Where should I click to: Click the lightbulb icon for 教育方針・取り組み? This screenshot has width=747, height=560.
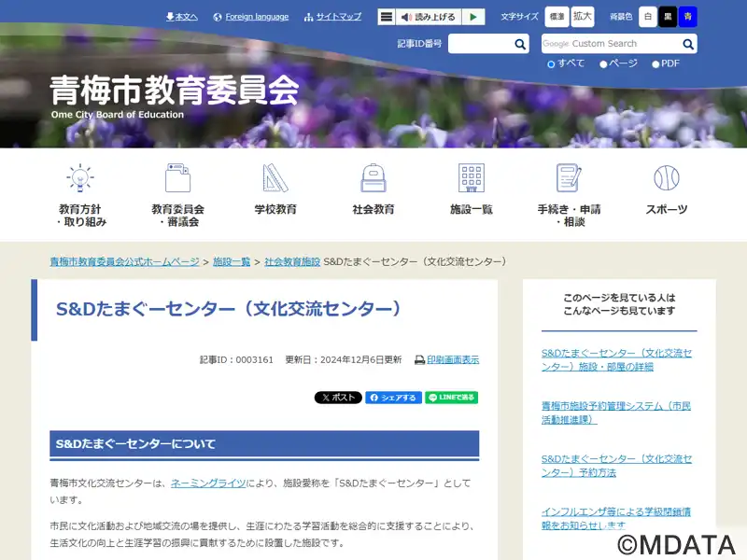[x=81, y=178]
